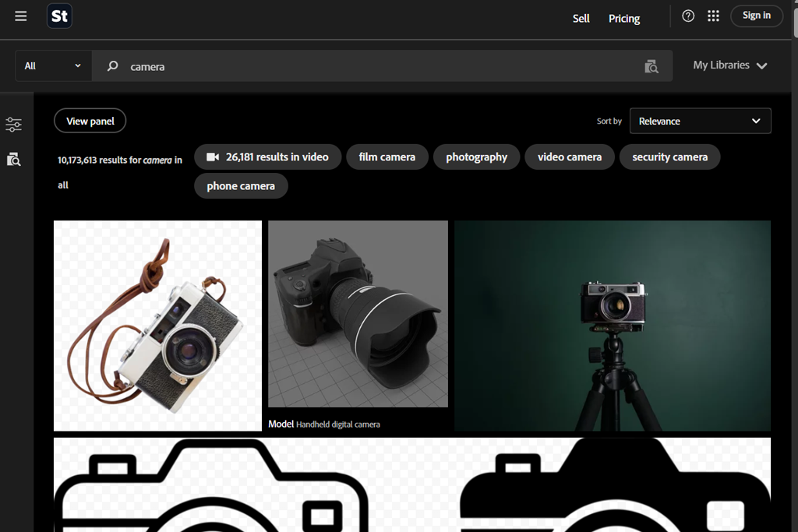Screen dimensions: 798x532
Task: Select the security camera suggestion chip
Action: (669, 157)
